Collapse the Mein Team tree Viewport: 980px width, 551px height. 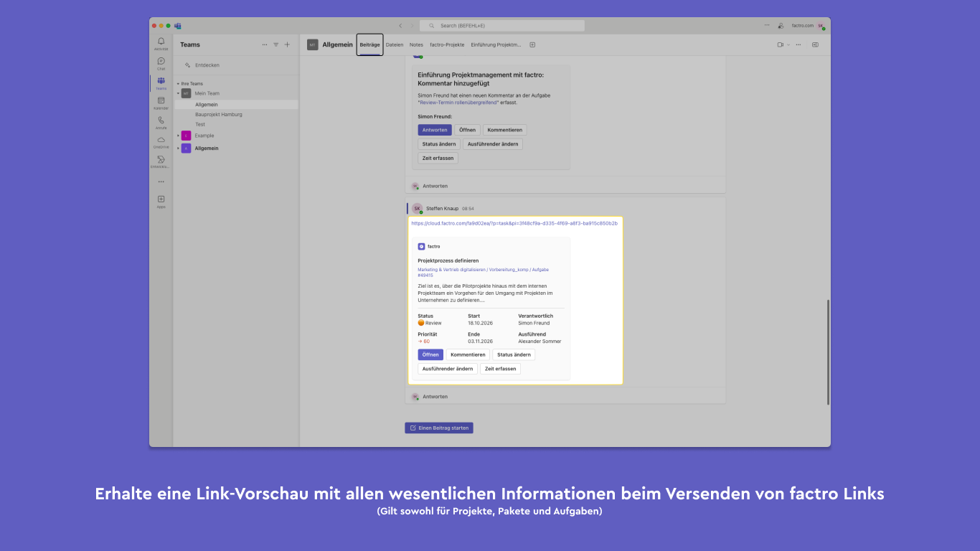pos(178,93)
